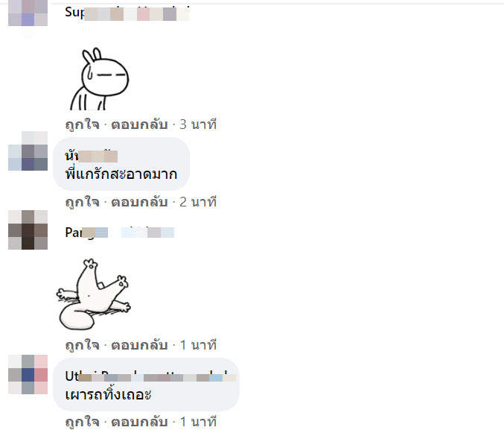Image resolution: width=504 pixels, height=433 pixels.
Task: Like the พี่แกรักสะอาดมาก comment
Action: click(83, 202)
